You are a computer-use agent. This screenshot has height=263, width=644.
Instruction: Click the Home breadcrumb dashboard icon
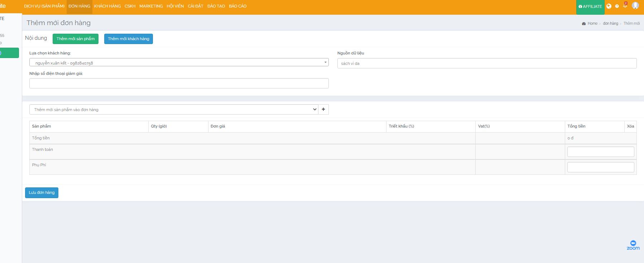point(584,24)
